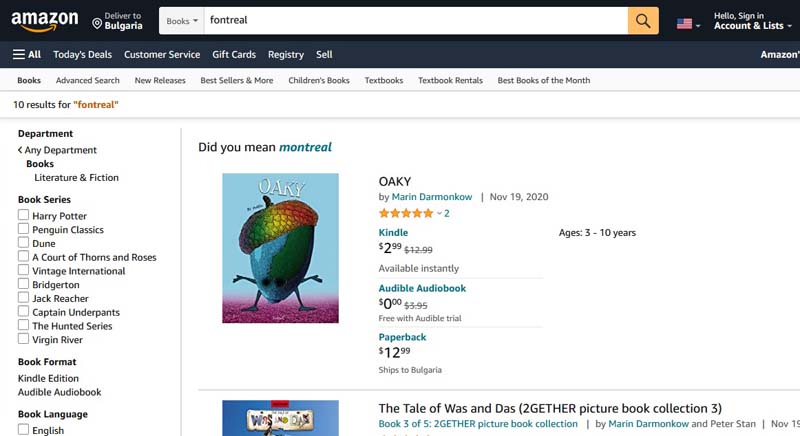This screenshot has width=800, height=436.
Task: Check the Harry Potter book series box
Action: pos(24,215)
